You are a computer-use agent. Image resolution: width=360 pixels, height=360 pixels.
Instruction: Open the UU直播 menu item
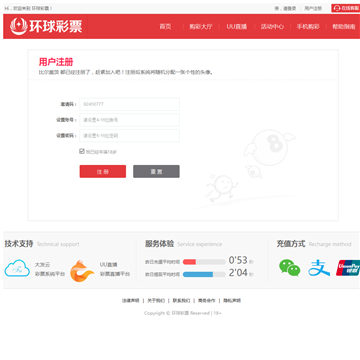point(237,27)
